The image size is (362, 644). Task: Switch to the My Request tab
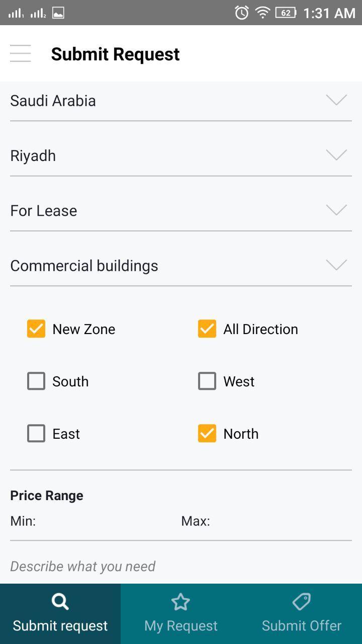(181, 614)
